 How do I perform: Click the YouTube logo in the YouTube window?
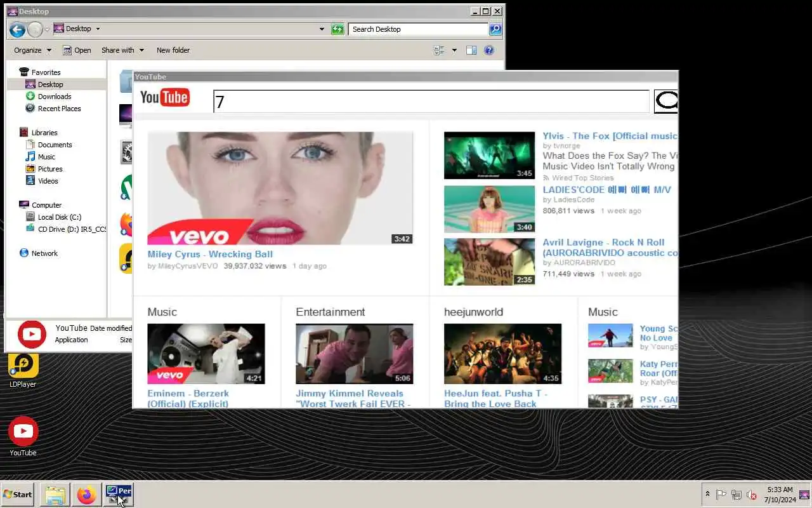[164, 97]
